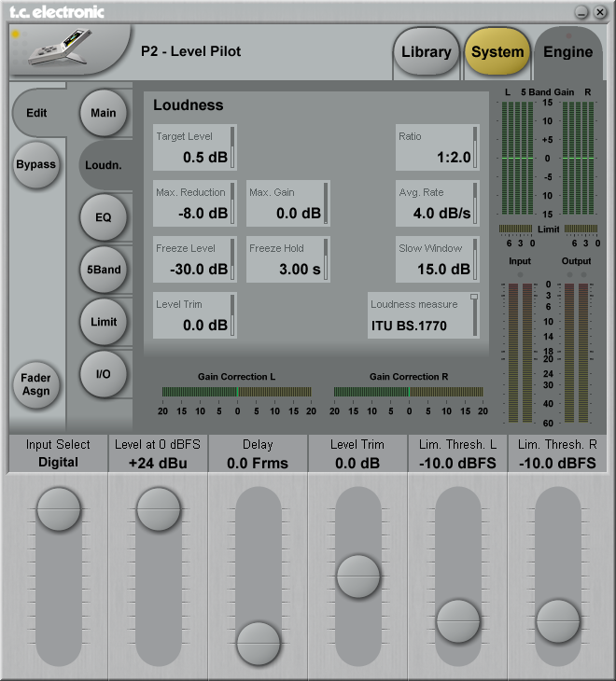This screenshot has width=616, height=681.
Task: Click the Lim. Thresh. R fader knob
Action: click(558, 621)
